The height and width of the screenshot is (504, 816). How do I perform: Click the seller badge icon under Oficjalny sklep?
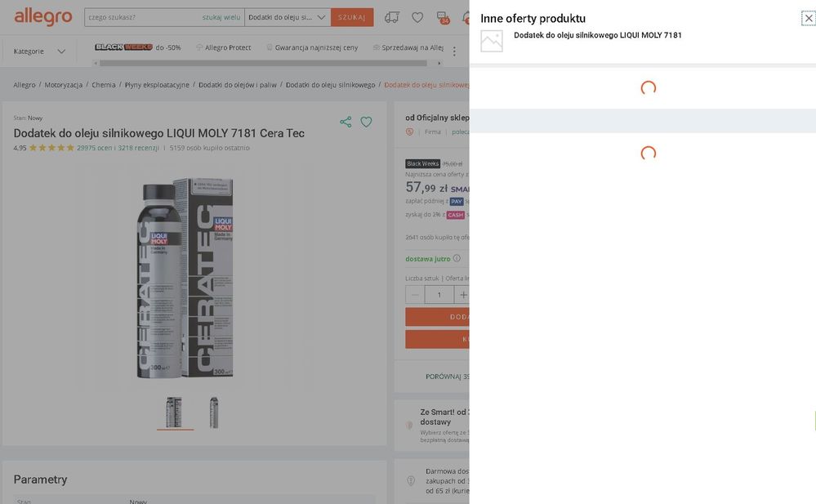tap(409, 132)
